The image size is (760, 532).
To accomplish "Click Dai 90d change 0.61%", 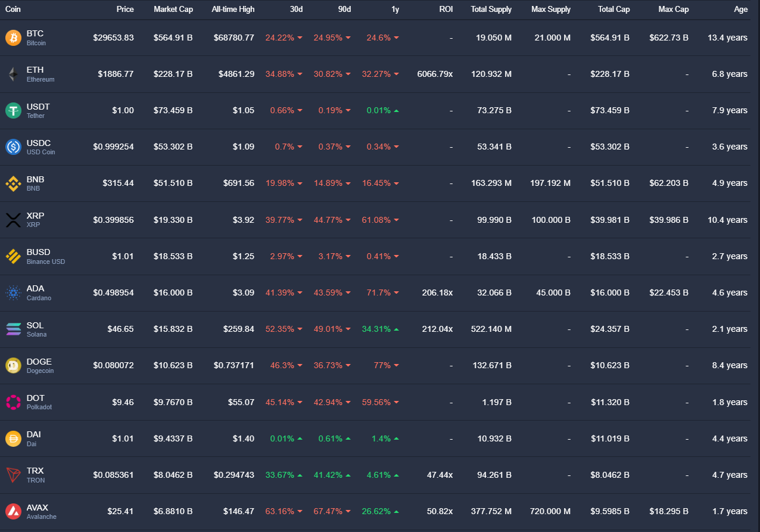I will [x=331, y=438].
